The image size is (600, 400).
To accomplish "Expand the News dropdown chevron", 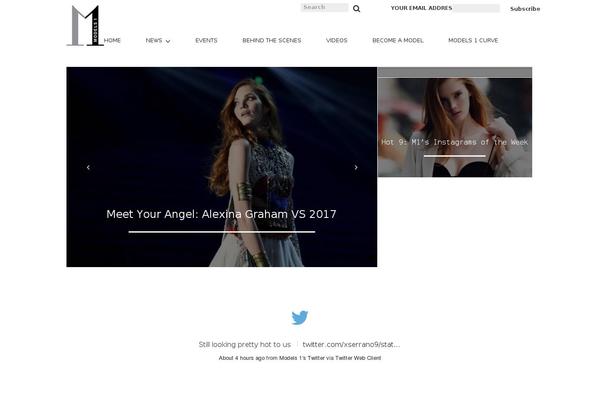I will (x=168, y=41).
